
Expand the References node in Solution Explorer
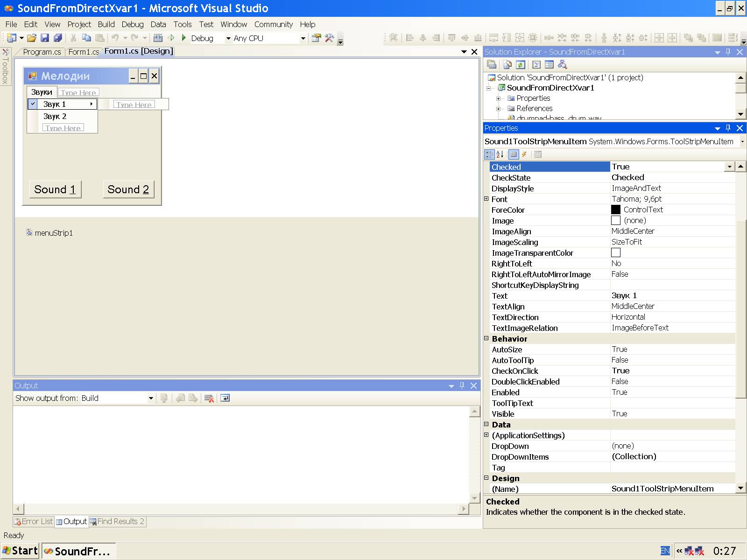(498, 108)
